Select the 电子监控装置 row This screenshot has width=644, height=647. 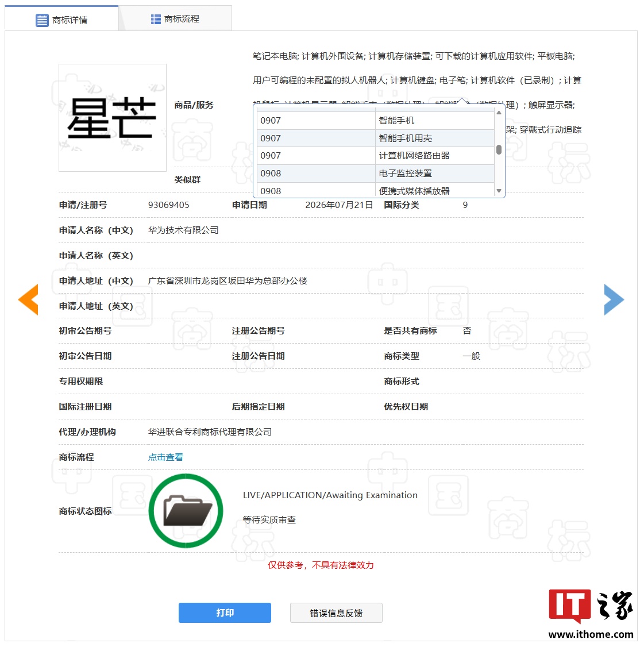coord(375,174)
